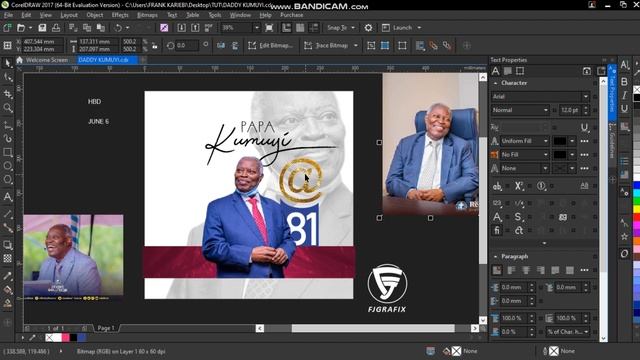This screenshot has width=640, height=360.
Task: Open the Object menu
Action: coord(95,15)
